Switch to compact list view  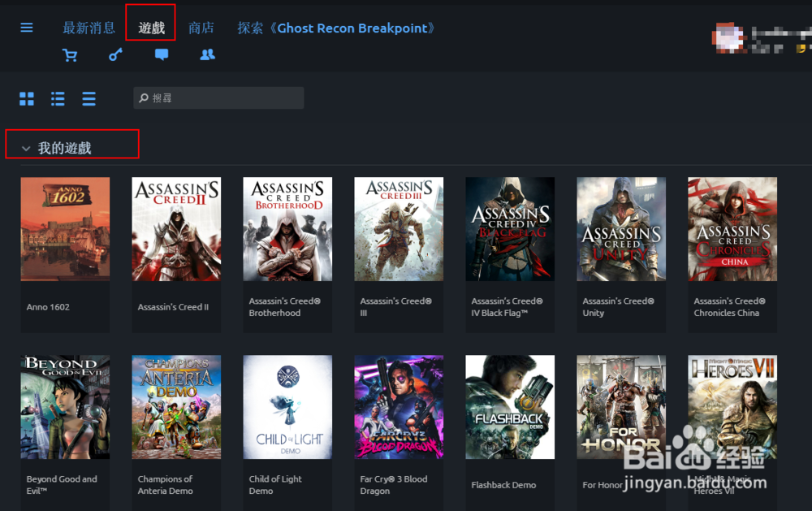coord(89,98)
